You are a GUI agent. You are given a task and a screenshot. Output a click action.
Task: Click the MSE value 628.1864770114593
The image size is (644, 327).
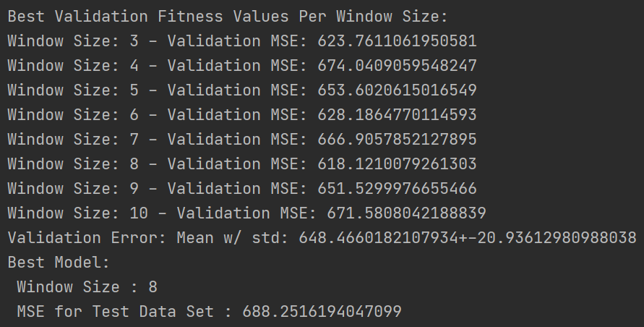point(397,114)
